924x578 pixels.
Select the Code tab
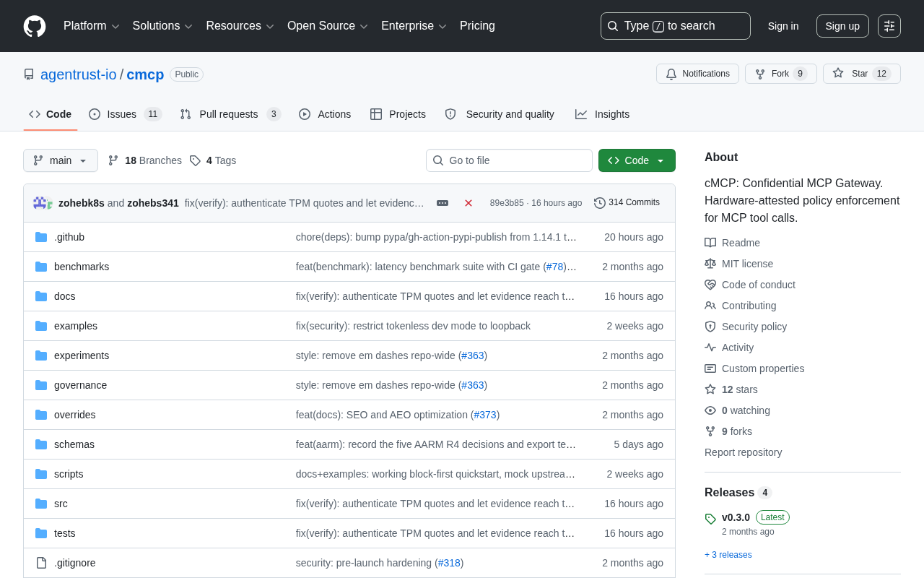coord(51,114)
